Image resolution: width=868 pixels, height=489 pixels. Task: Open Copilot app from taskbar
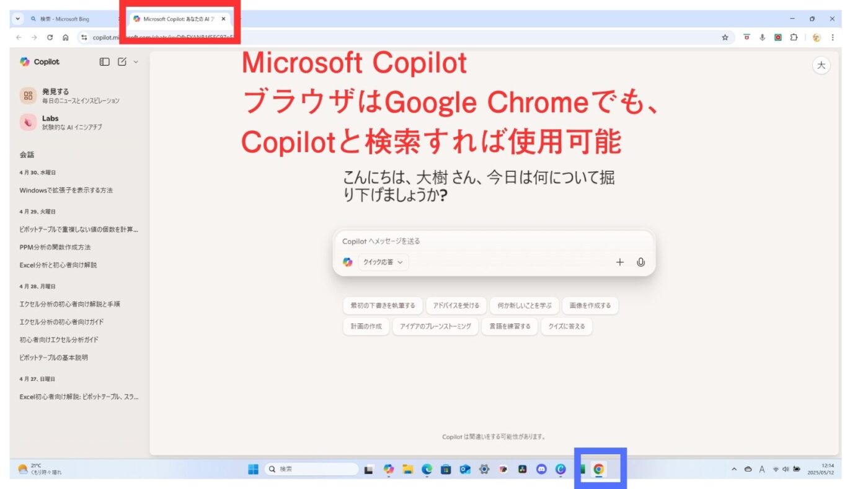tap(389, 470)
